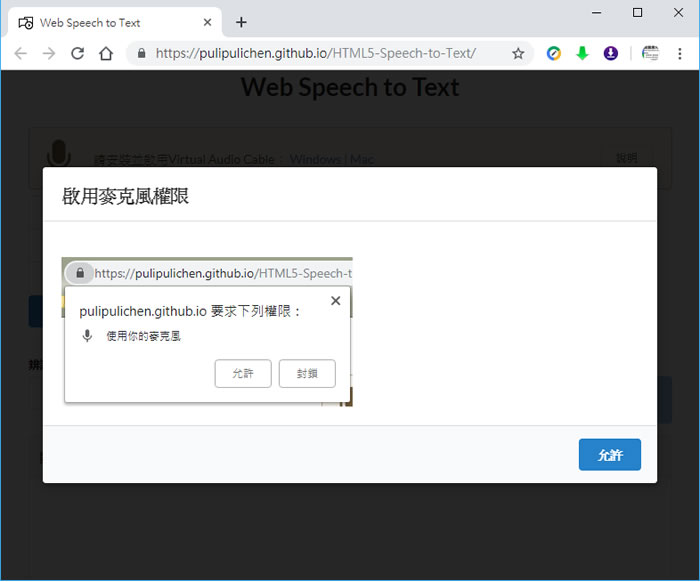700x582 pixels.
Task: Click the green download arrow extension
Action: (582, 54)
